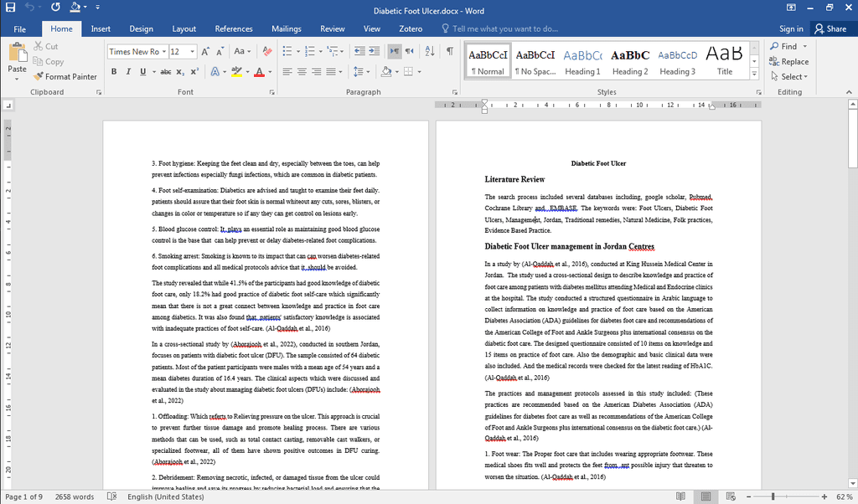Click vertical scrollbar down arrow
Viewport: 858px width, 504px height.
click(x=852, y=483)
